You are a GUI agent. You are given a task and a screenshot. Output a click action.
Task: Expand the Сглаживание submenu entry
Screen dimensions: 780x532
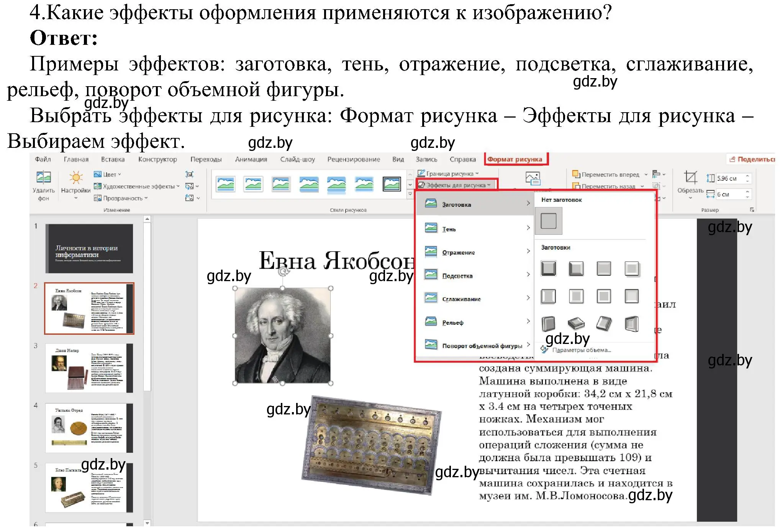pyautogui.click(x=475, y=299)
